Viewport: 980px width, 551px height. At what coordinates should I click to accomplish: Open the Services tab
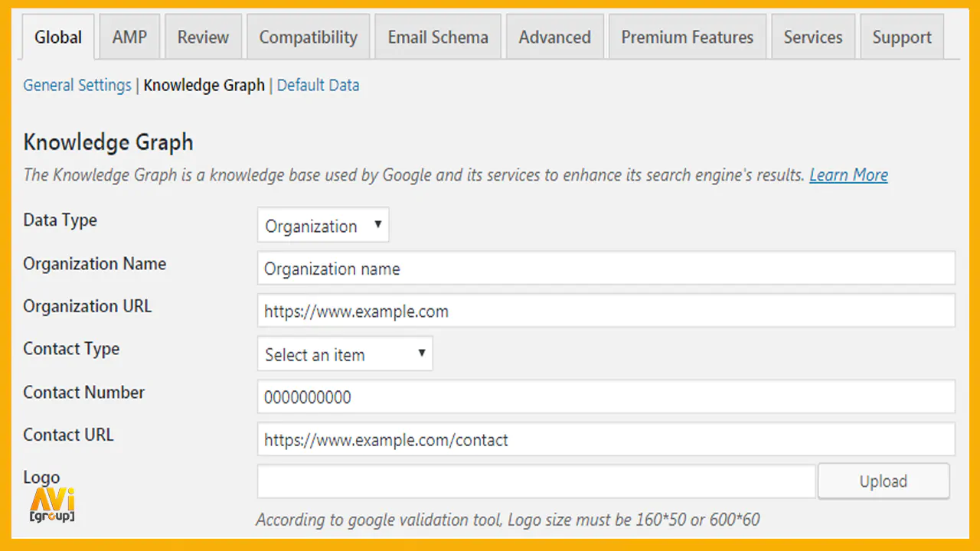point(813,37)
